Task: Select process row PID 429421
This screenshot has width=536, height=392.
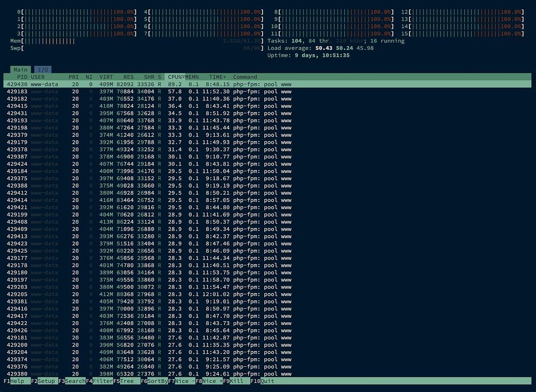Action: click(x=267, y=208)
